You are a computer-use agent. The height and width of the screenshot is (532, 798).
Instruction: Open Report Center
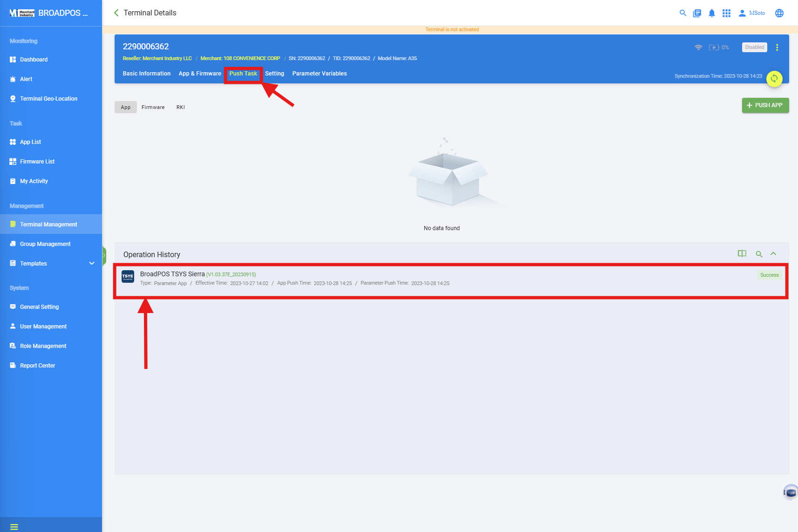(51, 366)
